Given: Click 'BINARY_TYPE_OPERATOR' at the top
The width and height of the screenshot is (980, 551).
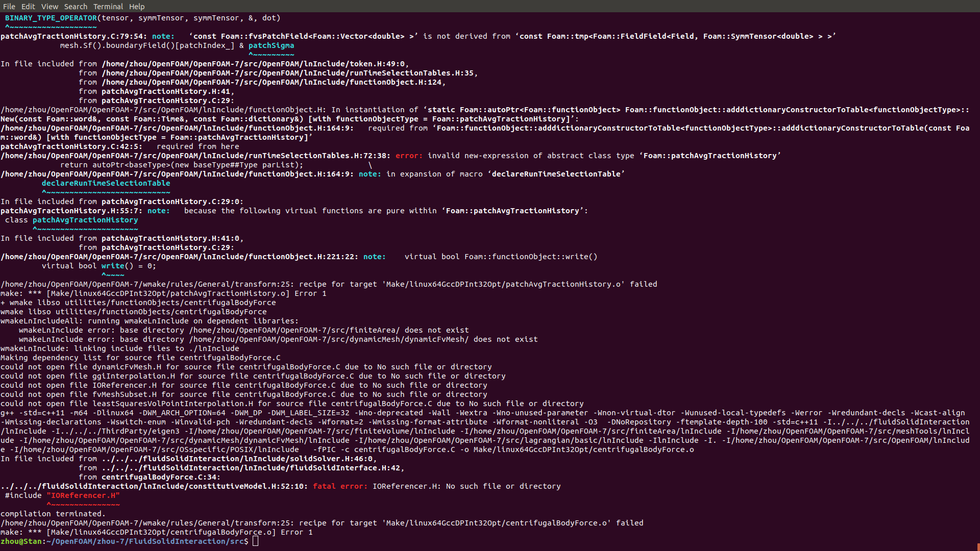Looking at the screenshot, I should click(51, 18).
